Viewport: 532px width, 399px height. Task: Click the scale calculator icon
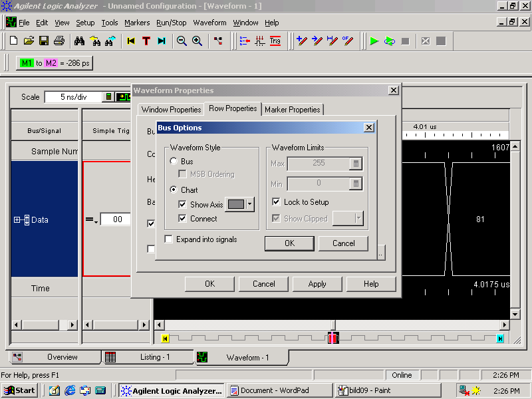click(x=108, y=96)
